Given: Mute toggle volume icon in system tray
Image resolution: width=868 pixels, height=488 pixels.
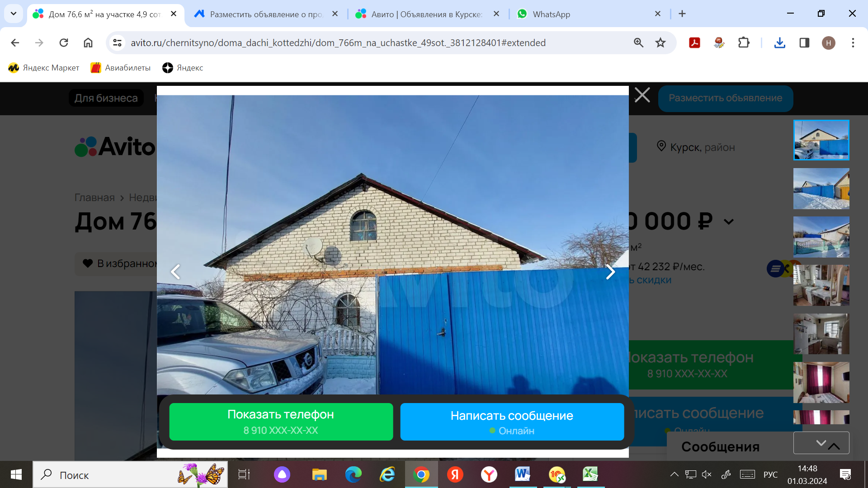Looking at the screenshot, I should [x=707, y=474].
